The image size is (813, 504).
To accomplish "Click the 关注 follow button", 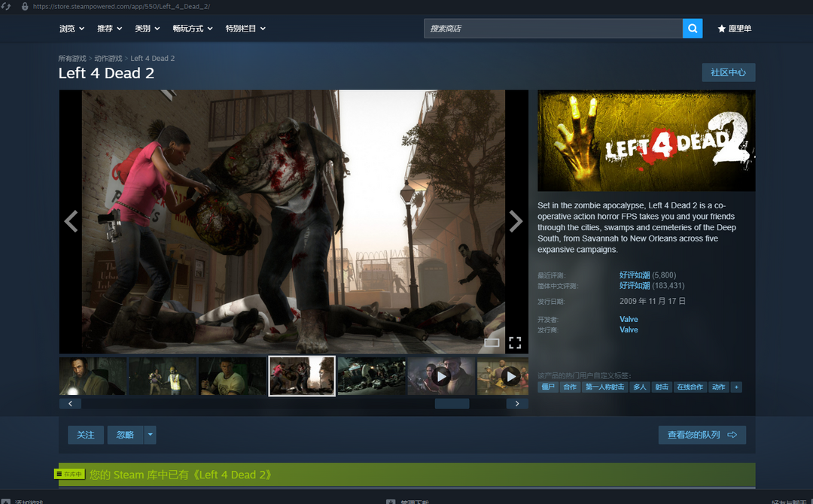I will coord(86,435).
